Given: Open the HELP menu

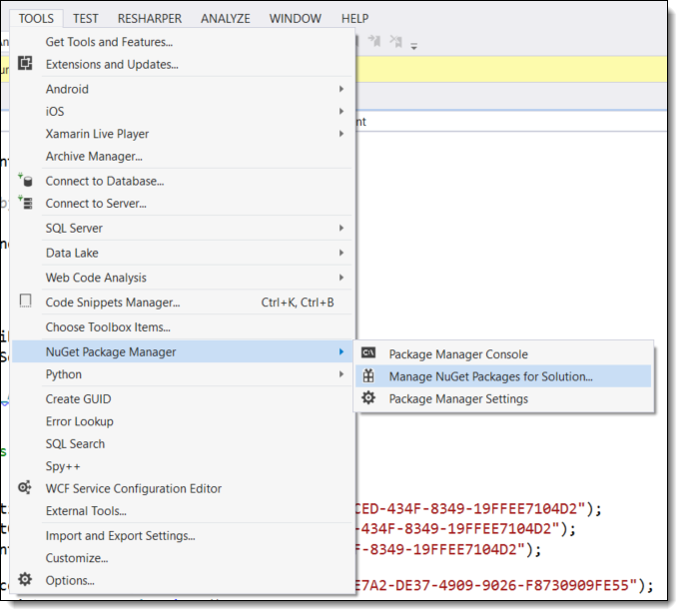Looking at the screenshot, I should 354,18.
